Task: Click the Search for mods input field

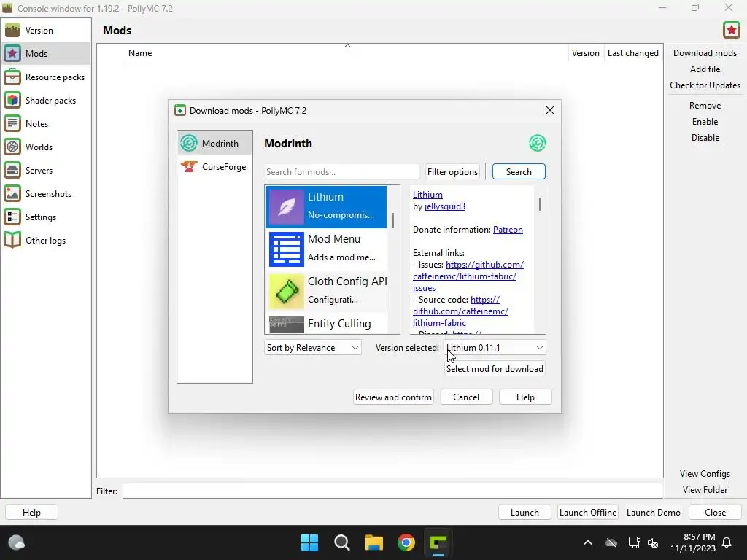Action: pos(341,172)
